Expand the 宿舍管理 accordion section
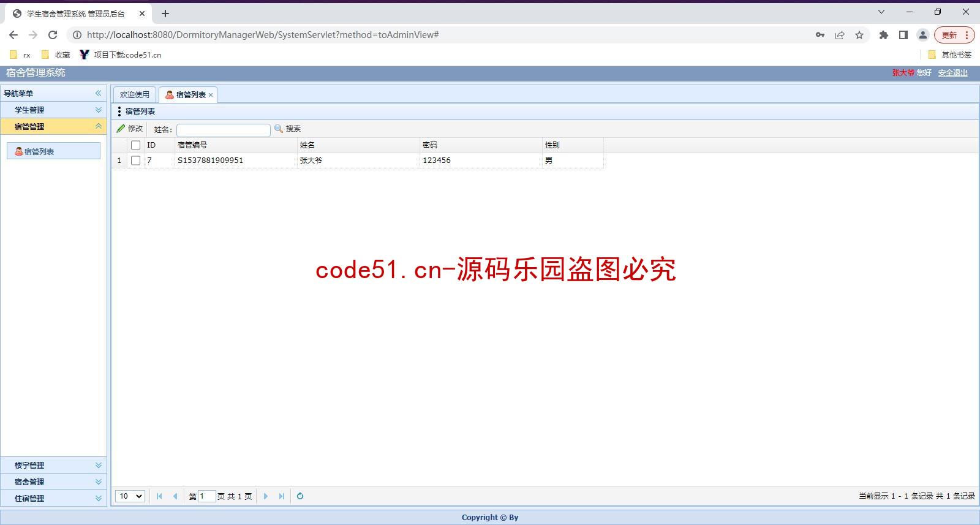The image size is (980, 525). point(53,482)
